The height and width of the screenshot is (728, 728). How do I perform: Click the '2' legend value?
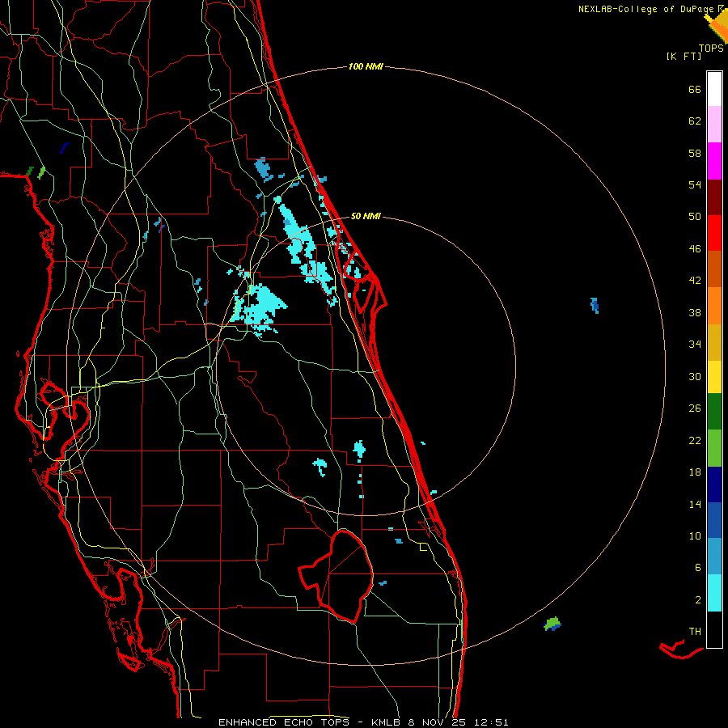pos(698,600)
